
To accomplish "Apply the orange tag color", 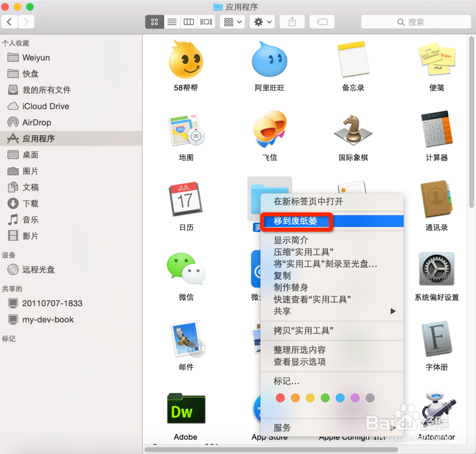I will pyautogui.click(x=295, y=398).
